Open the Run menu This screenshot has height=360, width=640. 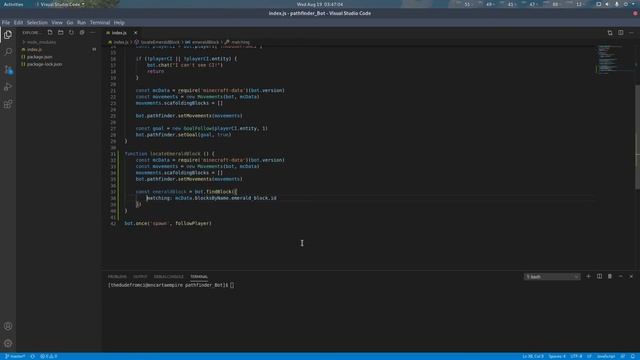point(81,22)
